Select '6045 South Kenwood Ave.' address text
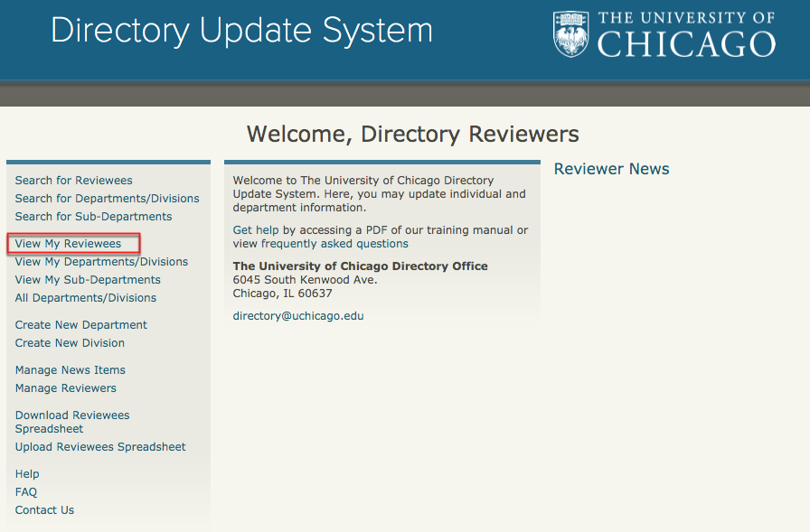This screenshot has height=532, width=810. click(305, 280)
